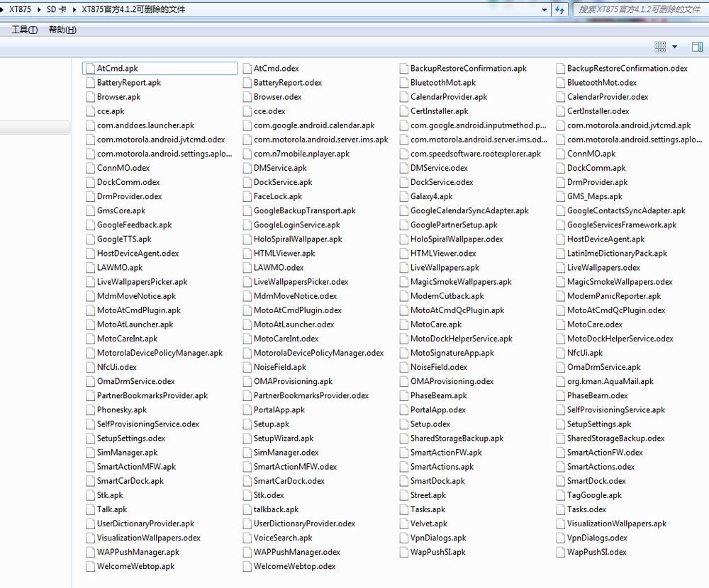The height and width of the screenshot is (588, 709).
Task: Select file name BatteryReport.apk
Action: [x=129, y=83]
